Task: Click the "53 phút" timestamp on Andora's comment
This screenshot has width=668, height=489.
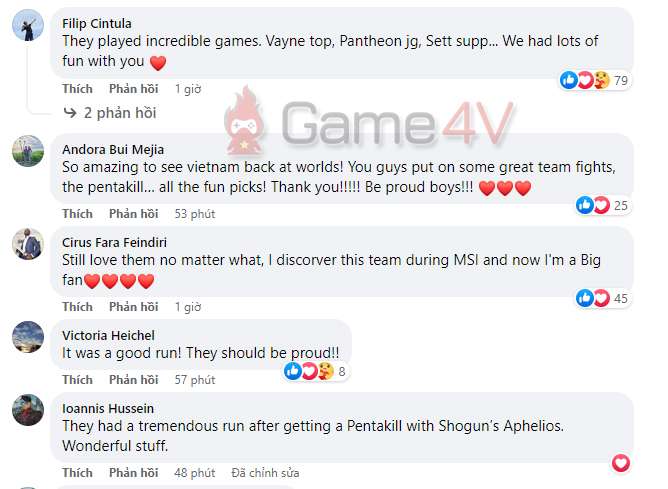Action: 195,214
